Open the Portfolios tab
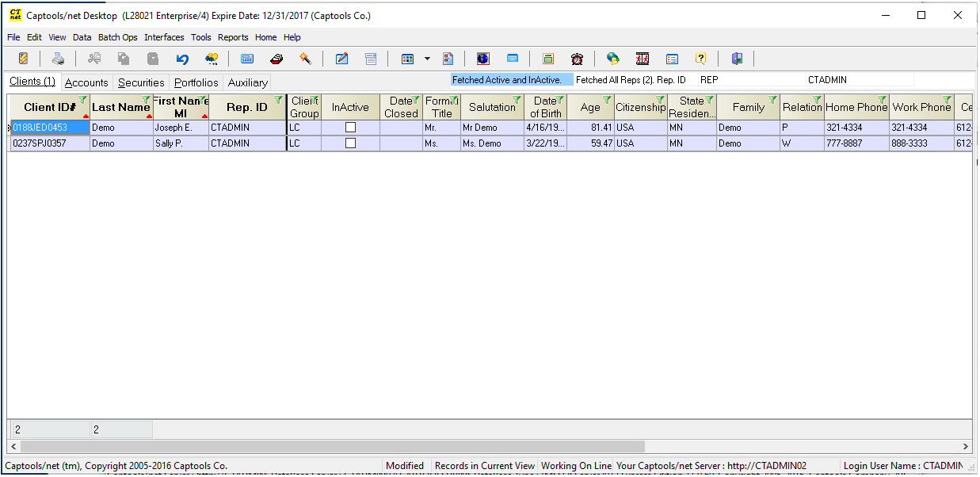The height and width of the screenshot is (477, 980). click(195, 82)
